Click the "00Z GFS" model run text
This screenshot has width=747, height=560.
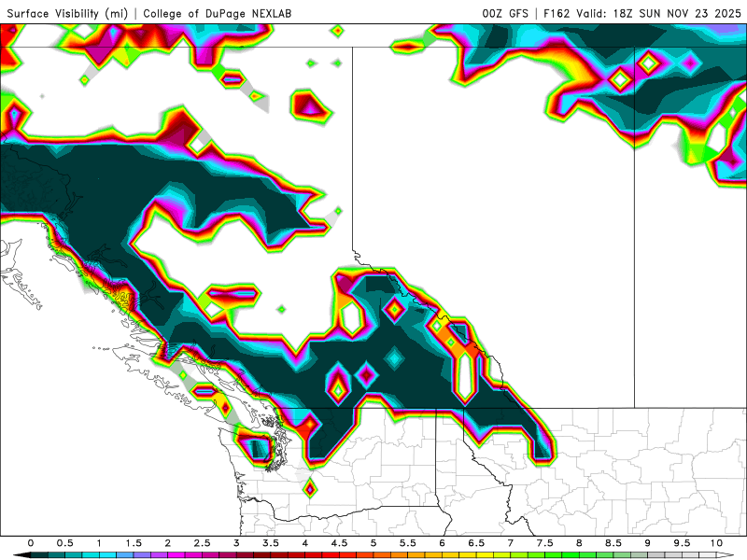coord(505,13)
